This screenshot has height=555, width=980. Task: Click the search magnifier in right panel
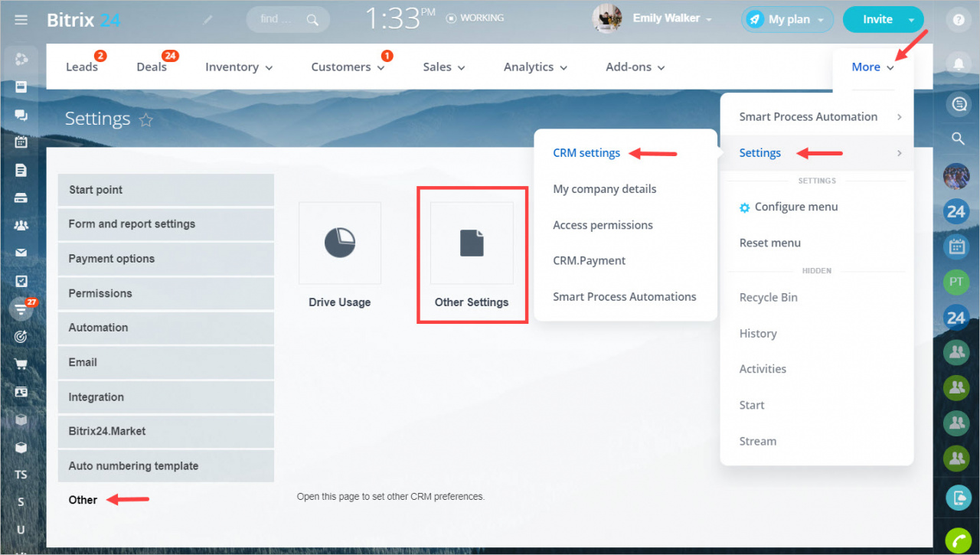(x=958, y=139)
